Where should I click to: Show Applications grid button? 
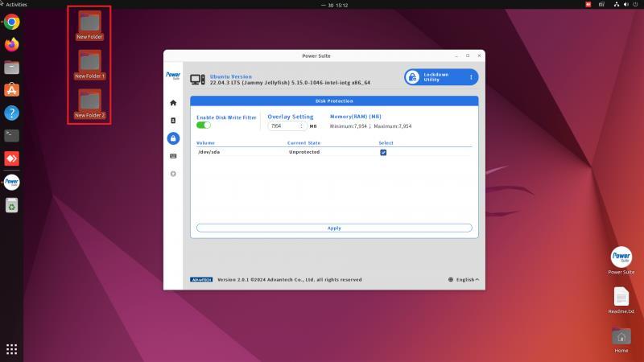click(11, 349)
